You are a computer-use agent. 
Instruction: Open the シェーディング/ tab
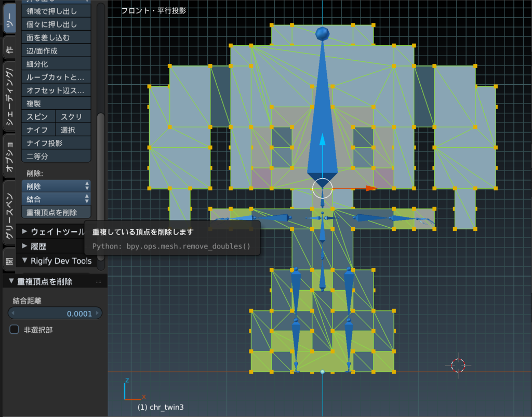[9, 96]
